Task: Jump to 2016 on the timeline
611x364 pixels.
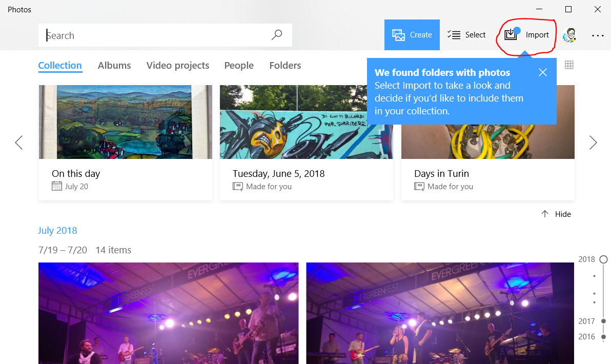Action: (587, 337)
